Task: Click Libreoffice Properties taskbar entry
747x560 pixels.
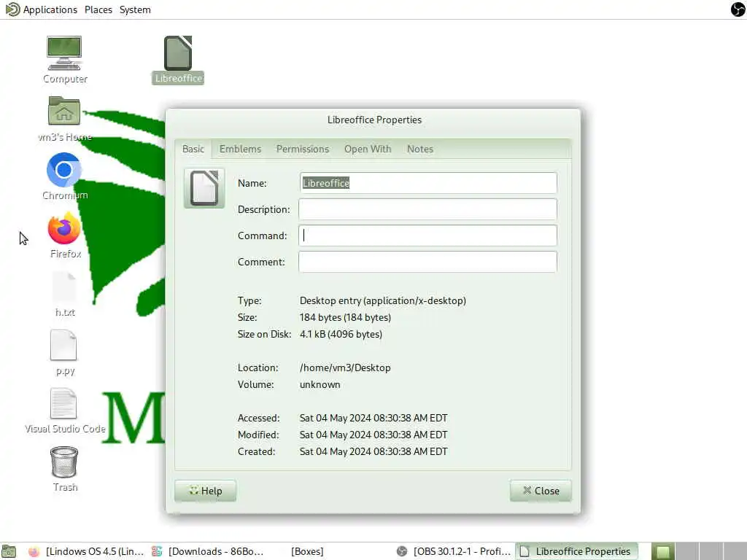Action: pyautogui.click(x=576, y=551)
